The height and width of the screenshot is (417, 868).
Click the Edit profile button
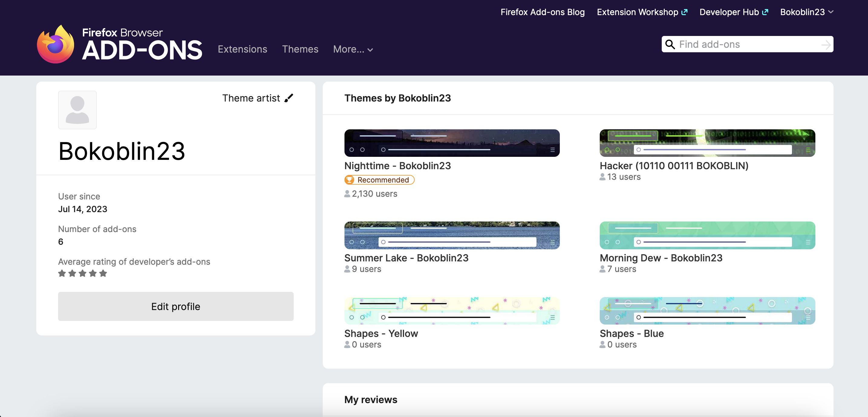[175, 306]
